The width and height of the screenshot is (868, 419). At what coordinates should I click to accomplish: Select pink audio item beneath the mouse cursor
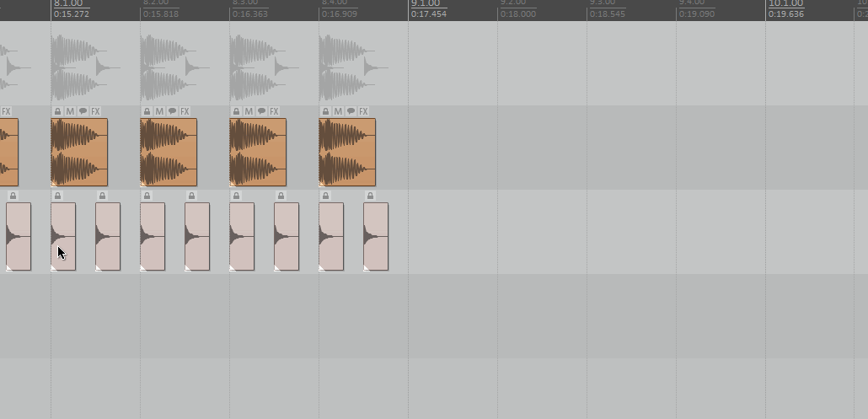pos(63,237)
